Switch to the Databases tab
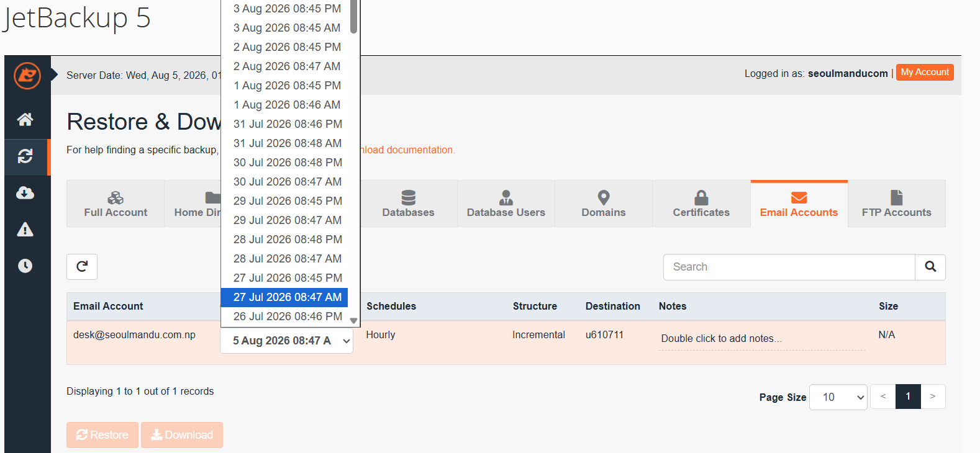Image resolution: width=980 pixels, height=453 pixels. point(408,204)
